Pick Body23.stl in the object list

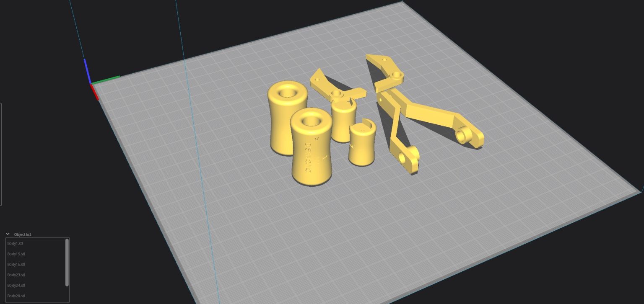point(16,275)
